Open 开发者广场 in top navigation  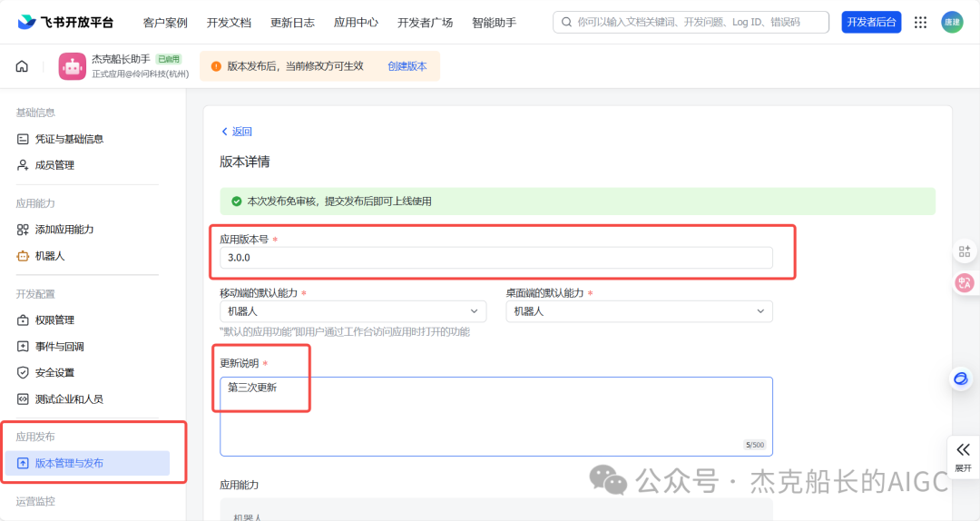425,23
